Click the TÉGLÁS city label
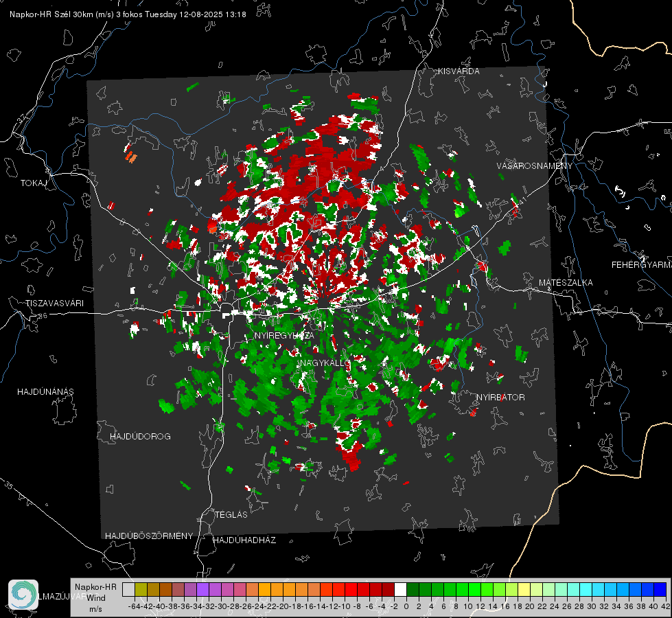 click(231, 515)
